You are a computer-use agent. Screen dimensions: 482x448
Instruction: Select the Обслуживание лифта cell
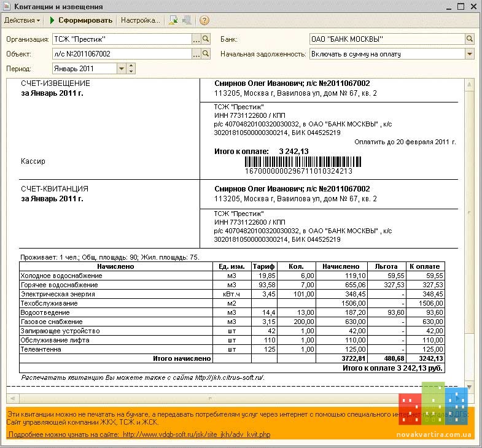116,340
